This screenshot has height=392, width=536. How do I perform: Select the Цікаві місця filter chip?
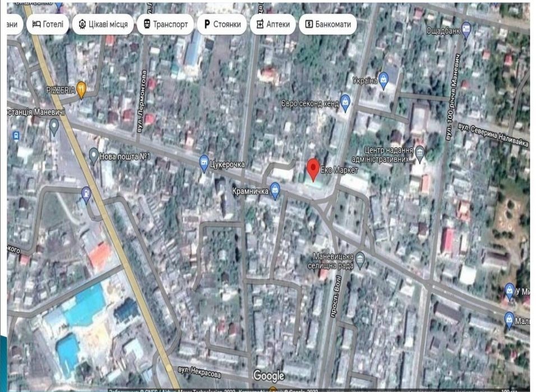click(x=103, y=24)
